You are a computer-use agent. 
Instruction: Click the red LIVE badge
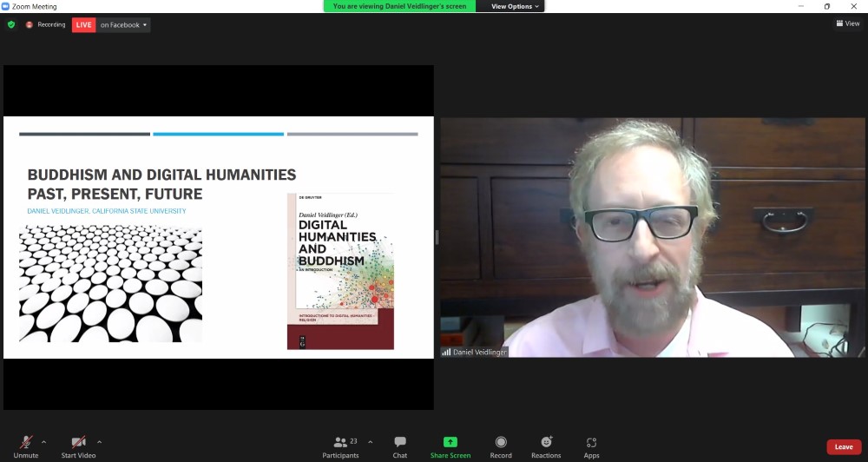(84, 24)
